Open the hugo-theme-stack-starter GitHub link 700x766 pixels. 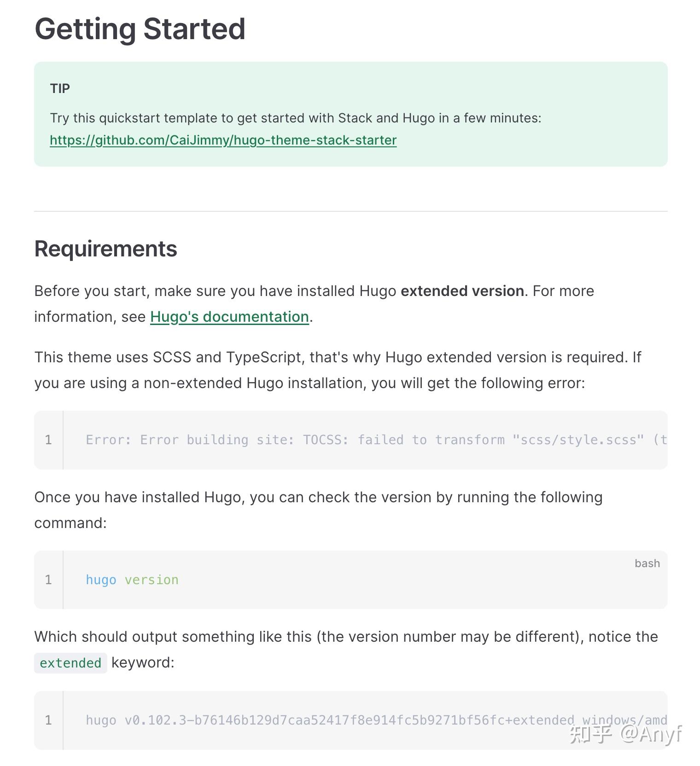tap(223, 140)
